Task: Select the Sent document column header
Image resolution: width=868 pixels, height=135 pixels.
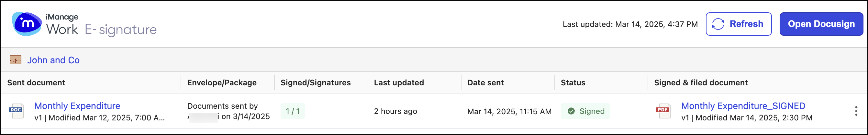Action: pos(36,83)
